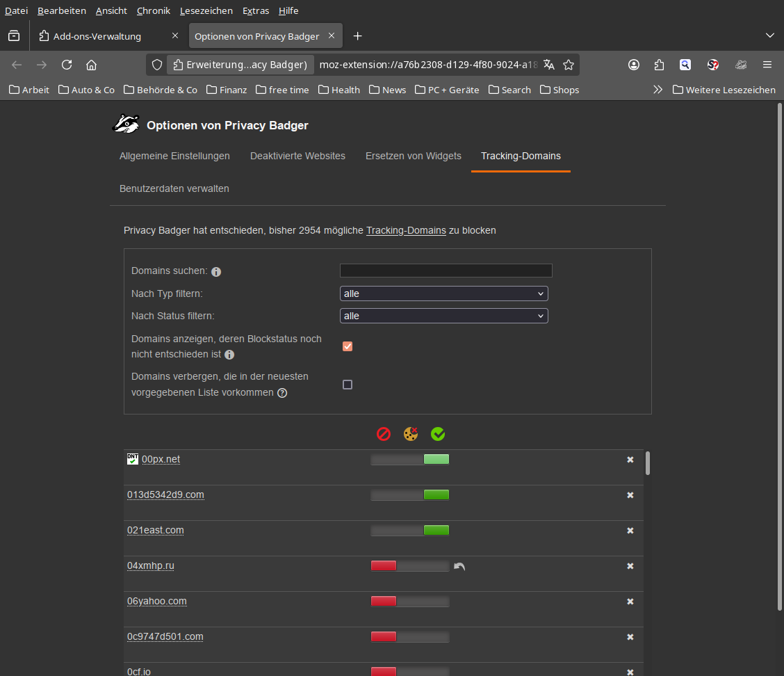Screen dimensions: 784x676
Task: Click undo arrow next to 04xmhp.ru
Action: click(459, 567)
